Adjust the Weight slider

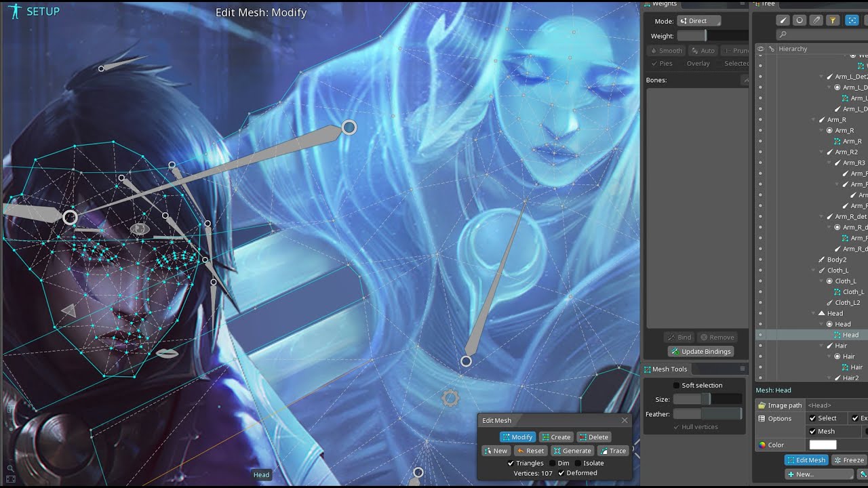pos(713,36)
